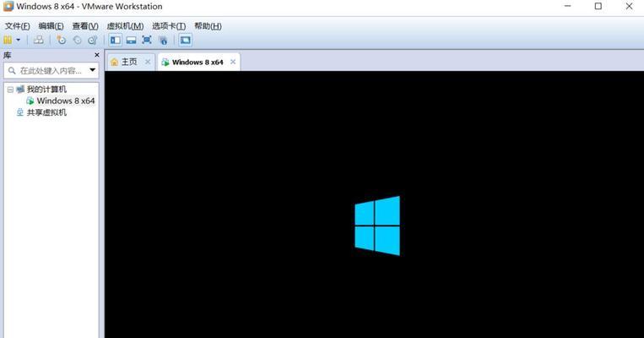Open the library search filter dropdown
The height and width of the screenshot is (338, 644).
coord(92,70)
